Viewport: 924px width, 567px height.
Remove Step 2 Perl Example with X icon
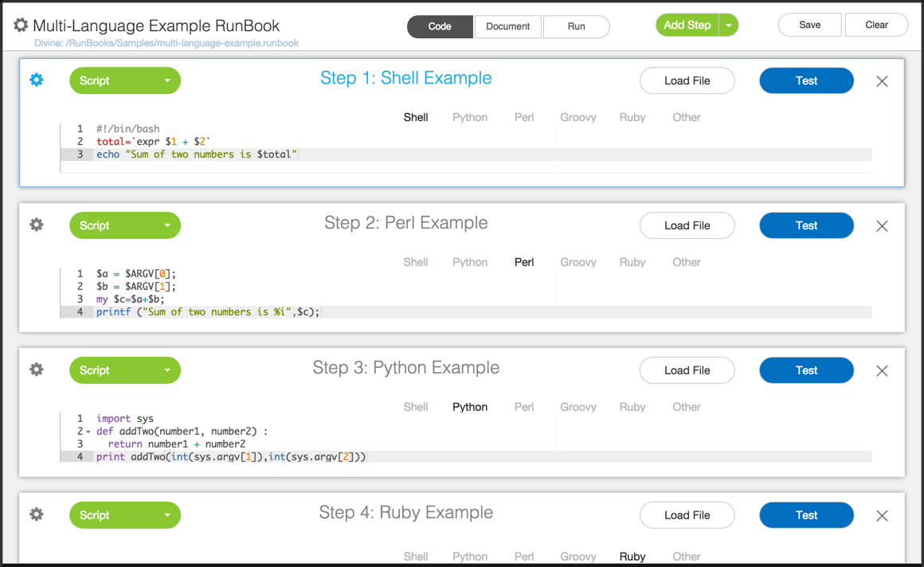tap(882, 226)
